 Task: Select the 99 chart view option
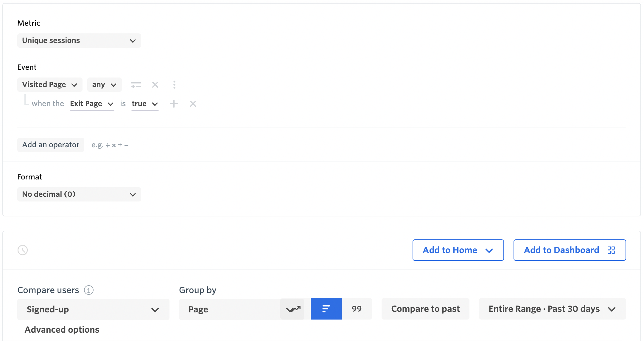point(357,309)
